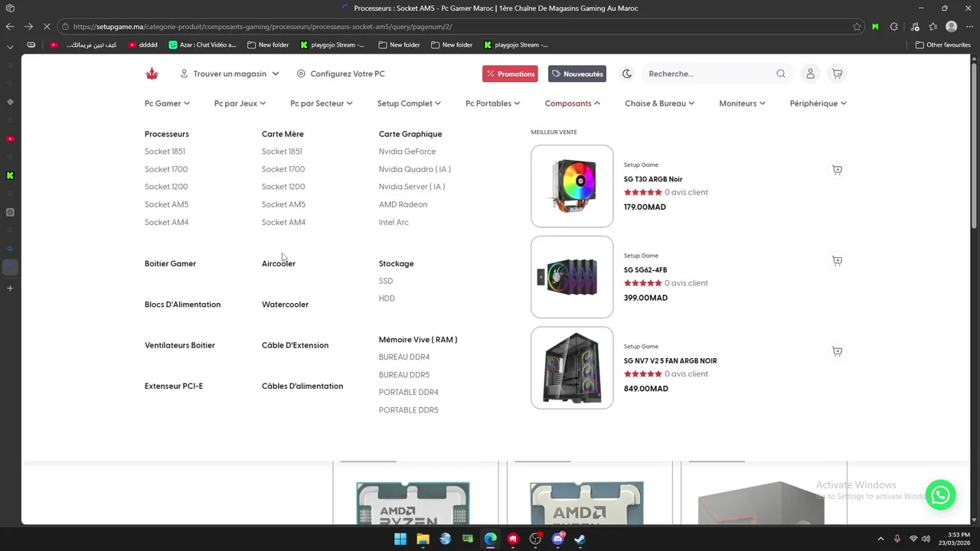This screenshot has height=551, width=980.
Task: Open browser settings and more menu
Action: pyautogui.click(x=969, y=26)
